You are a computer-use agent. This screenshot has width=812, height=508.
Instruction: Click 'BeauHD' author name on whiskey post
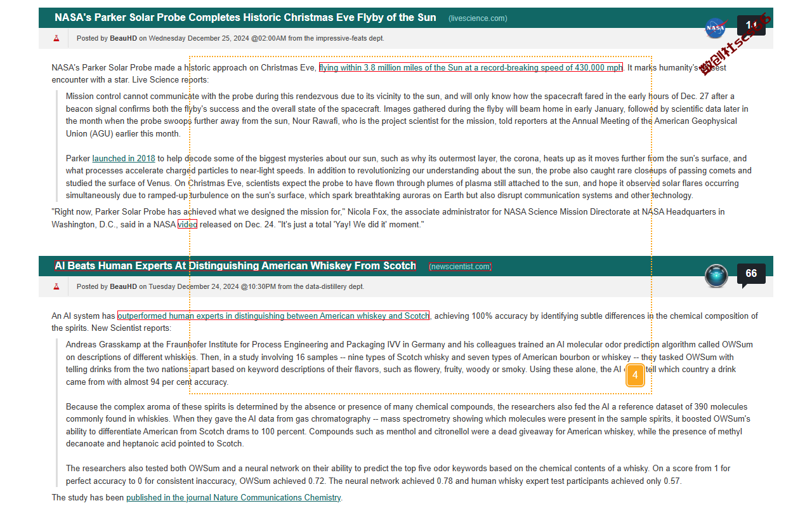point(124,286)
